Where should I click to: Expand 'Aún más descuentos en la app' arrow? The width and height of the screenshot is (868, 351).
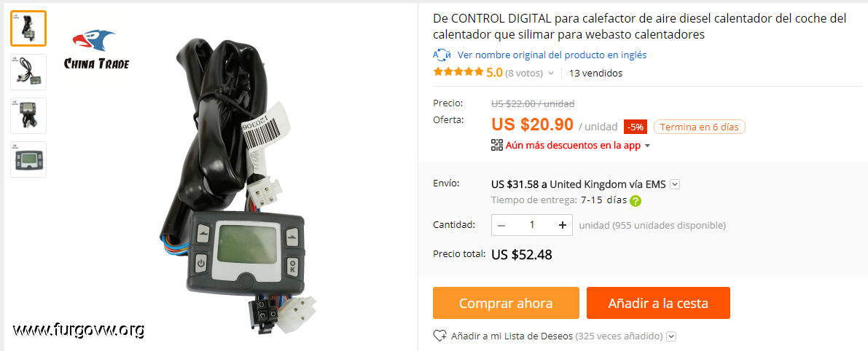point(648,146)
